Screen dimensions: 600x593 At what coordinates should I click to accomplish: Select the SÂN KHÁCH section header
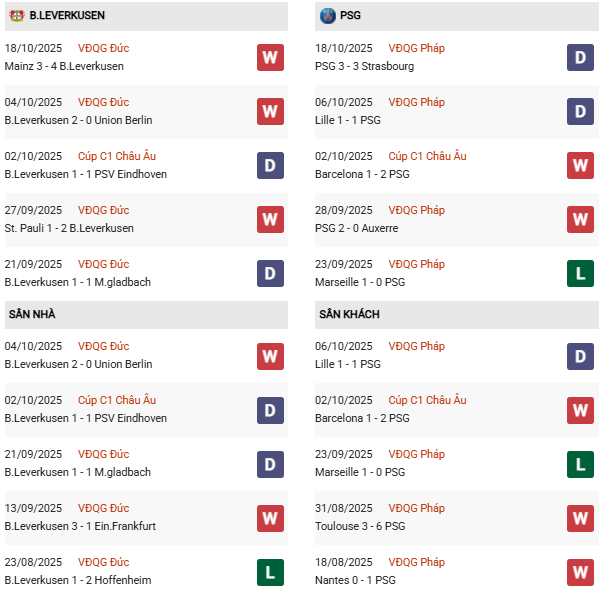[x=348, y=314]
